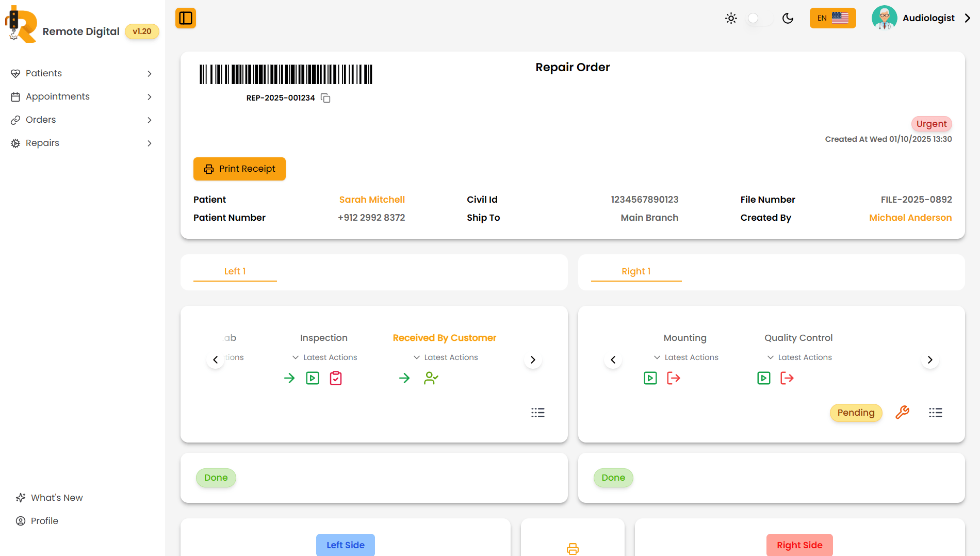Click the Print Receipt button
980x556 pixels.
pos(239,169)
